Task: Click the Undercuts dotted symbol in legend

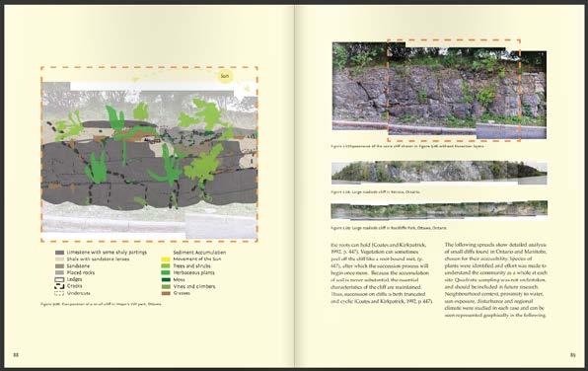Action: point(59,293)
